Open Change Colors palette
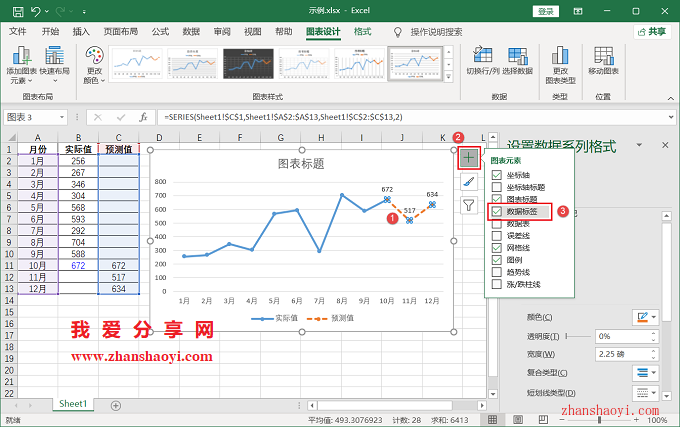The height and width of the screenshot is (427, 680). pyautogui.click(x=94, y=65)
